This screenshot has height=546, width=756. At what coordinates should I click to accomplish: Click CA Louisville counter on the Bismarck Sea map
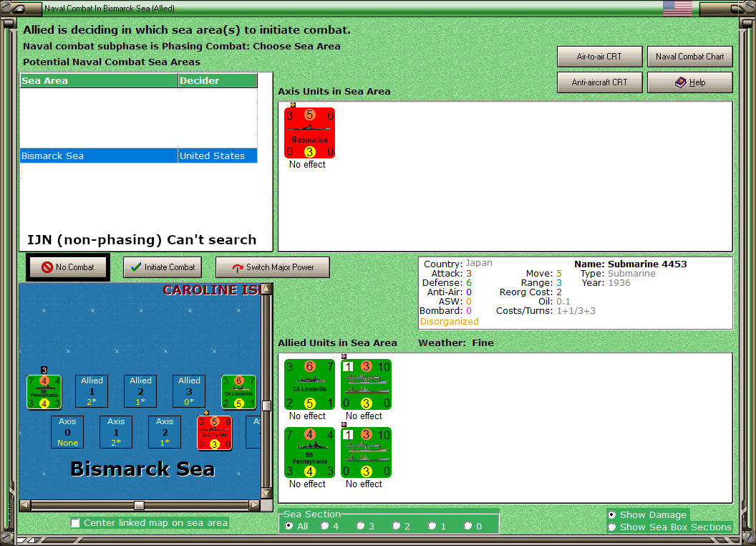click(x=238, y=392)
